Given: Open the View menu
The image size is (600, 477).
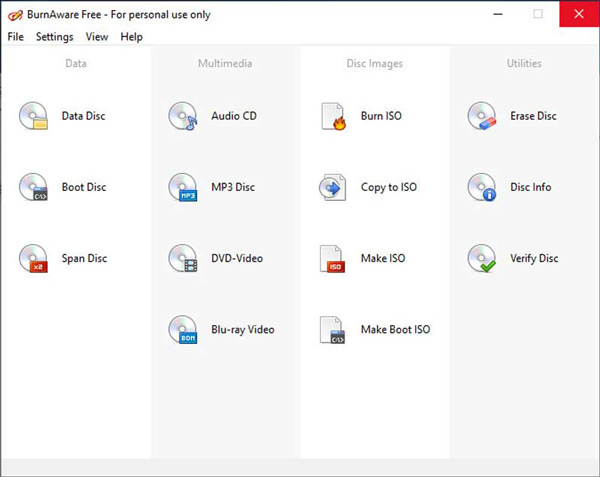Looking at the screenshot, I should click(97, 37).
